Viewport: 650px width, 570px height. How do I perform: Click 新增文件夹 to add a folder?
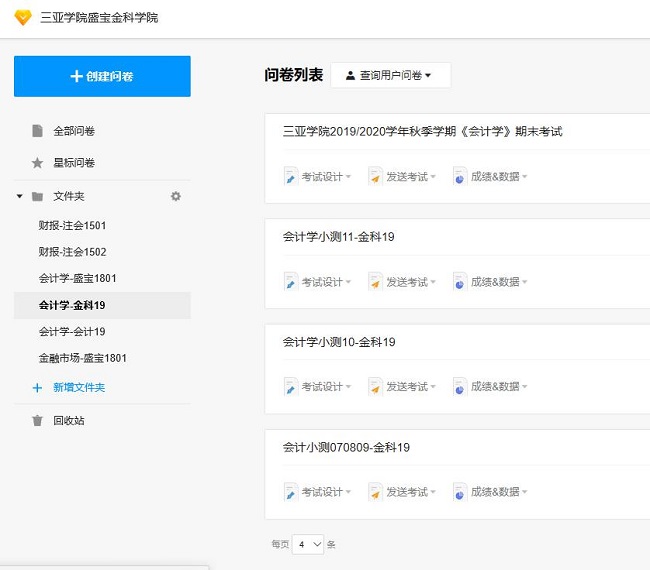78,387
